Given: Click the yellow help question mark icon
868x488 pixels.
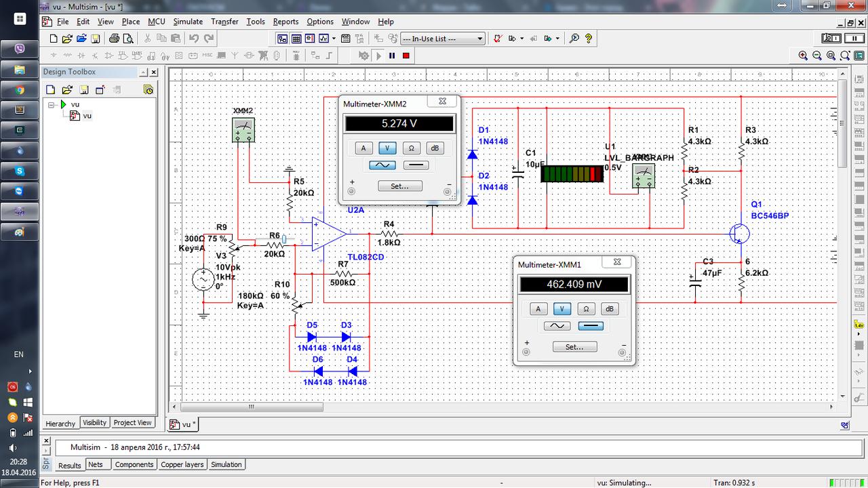Looking at the screenshot, I should coord(589,39).
